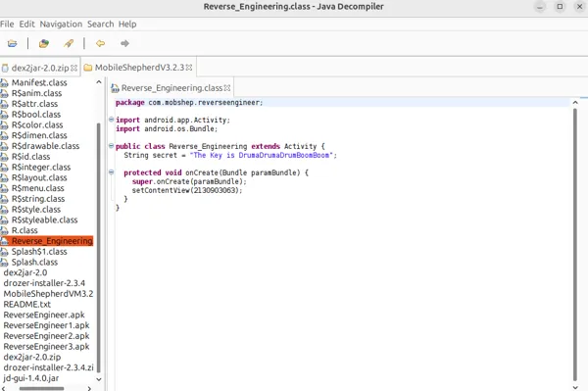The width and height of the screenshot is (588, 391).
Task: Click the R$layout.class file icon
Action: [x=5, y=177]
